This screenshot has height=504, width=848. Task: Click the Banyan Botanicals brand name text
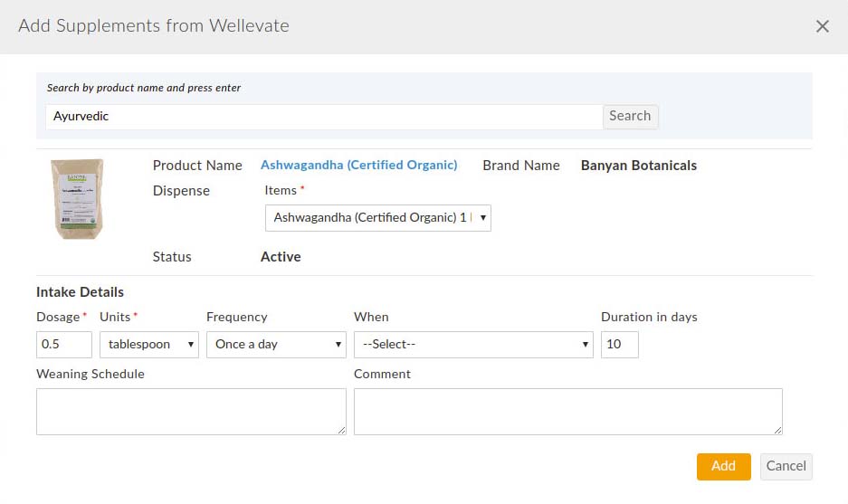tap(639, 166)
